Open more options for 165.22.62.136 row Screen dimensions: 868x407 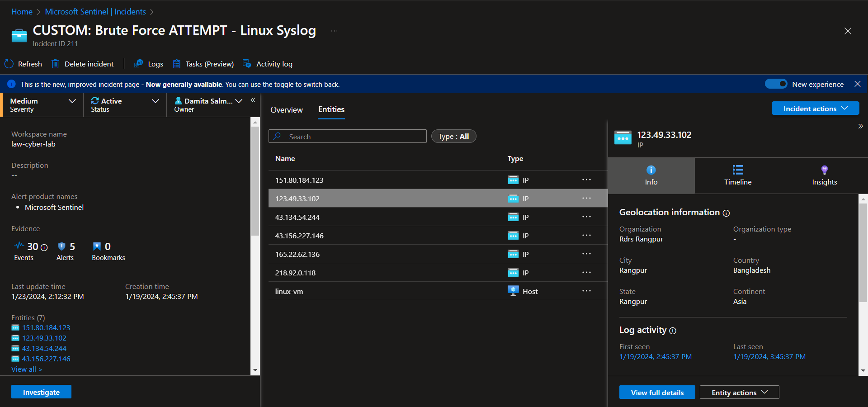coord(586,254)
